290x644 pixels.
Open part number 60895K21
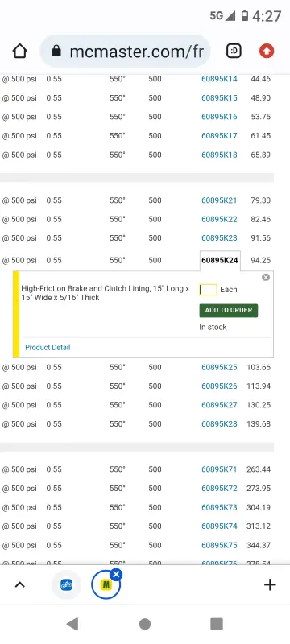(x=219, y=200)
